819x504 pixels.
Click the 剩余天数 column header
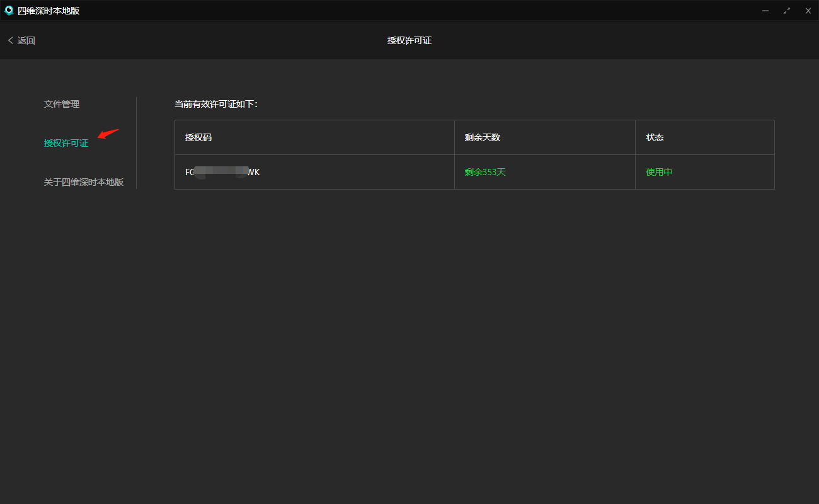click(x=483, y=137)
